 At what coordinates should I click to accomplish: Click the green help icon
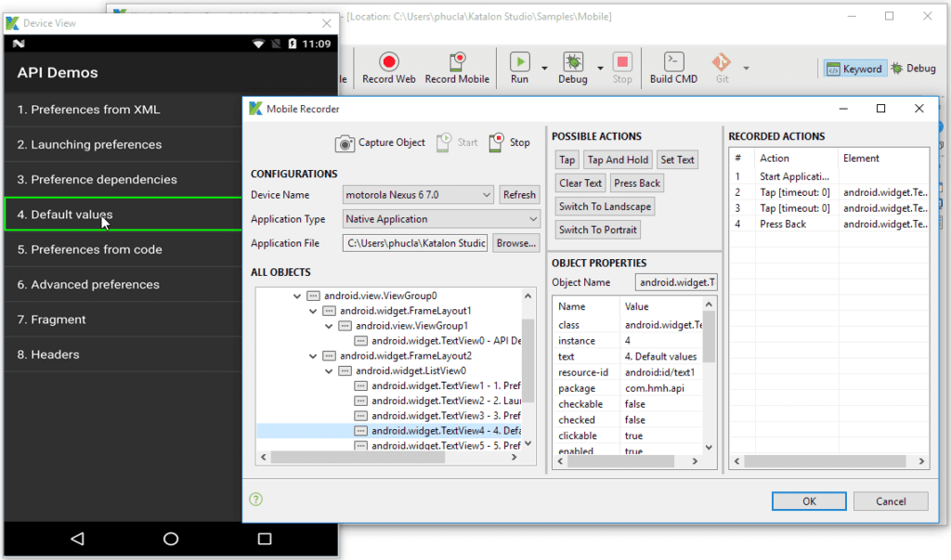[x=254, y=500]
